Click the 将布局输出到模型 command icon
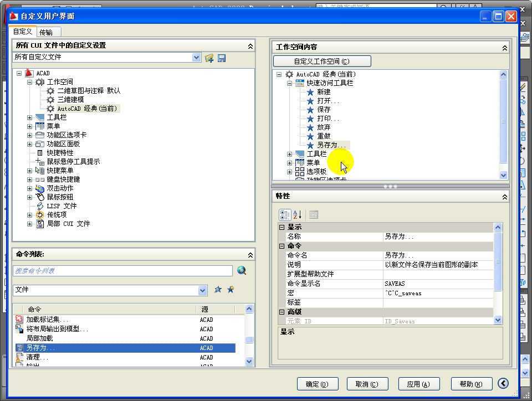Screen dimensions: 532x401 point(19,328)
